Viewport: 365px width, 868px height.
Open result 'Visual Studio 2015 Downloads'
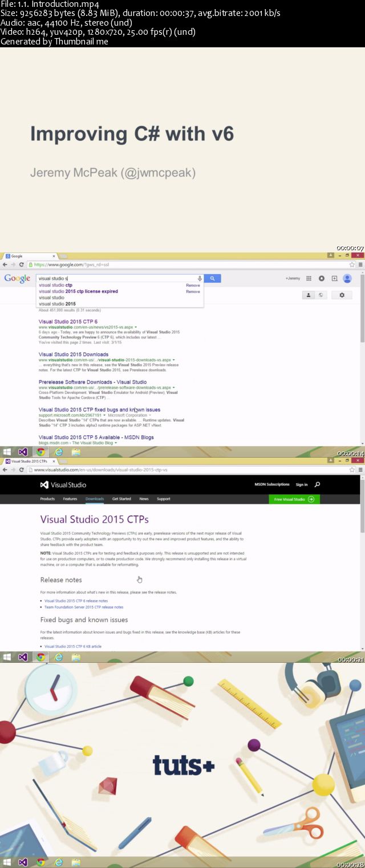(74, 354)
